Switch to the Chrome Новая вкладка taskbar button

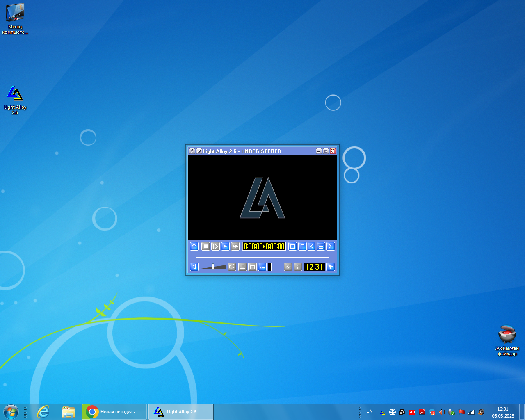(114, 412)
